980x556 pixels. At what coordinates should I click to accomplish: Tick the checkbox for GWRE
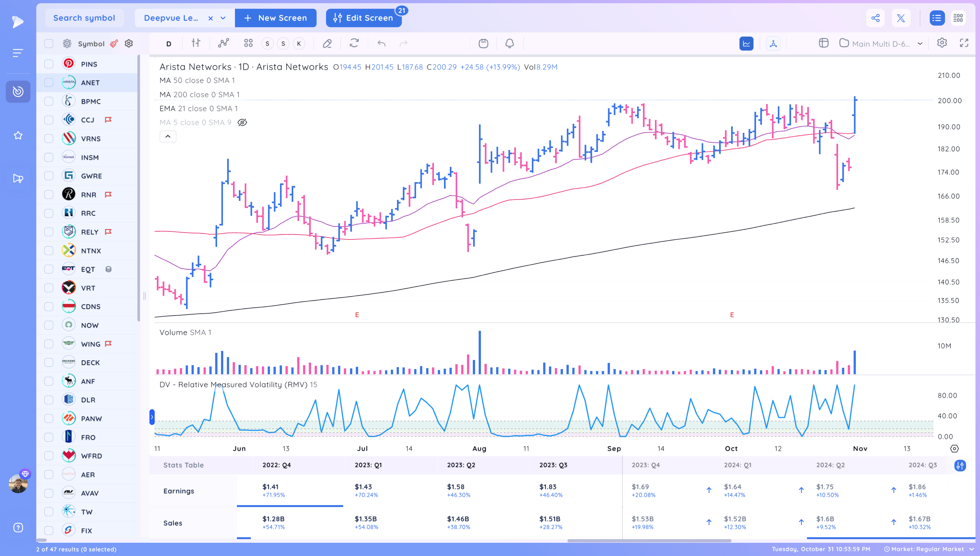(49, 176)
